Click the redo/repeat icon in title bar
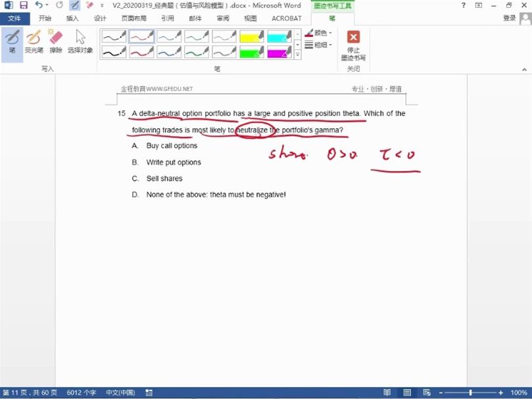 pos(59,5)
